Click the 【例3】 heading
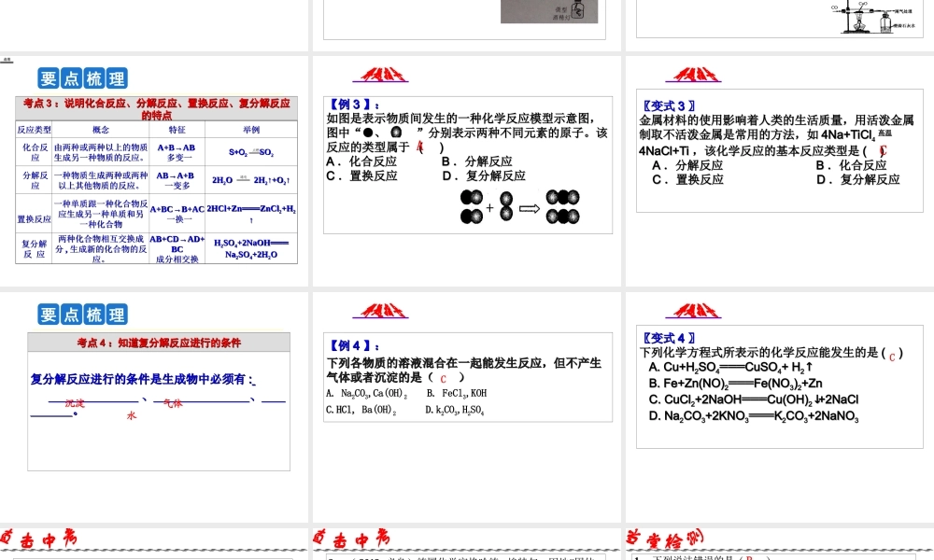Image resolution: width=934 pixels, height=560 pixels. pos(353,105)
